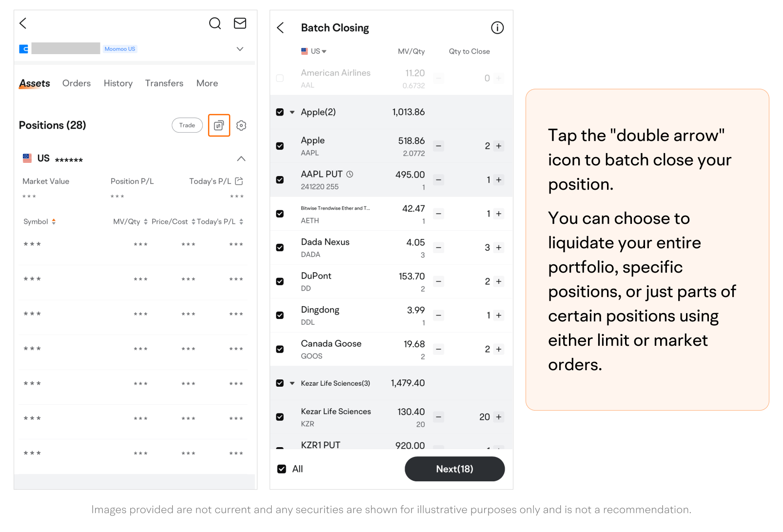Uncheck the DuPont position
This screenshot has height=532, width=783.
click(280, 281)
